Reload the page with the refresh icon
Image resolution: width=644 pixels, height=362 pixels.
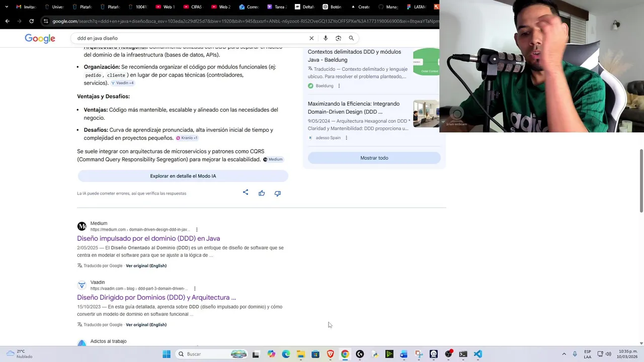[31, 21]
